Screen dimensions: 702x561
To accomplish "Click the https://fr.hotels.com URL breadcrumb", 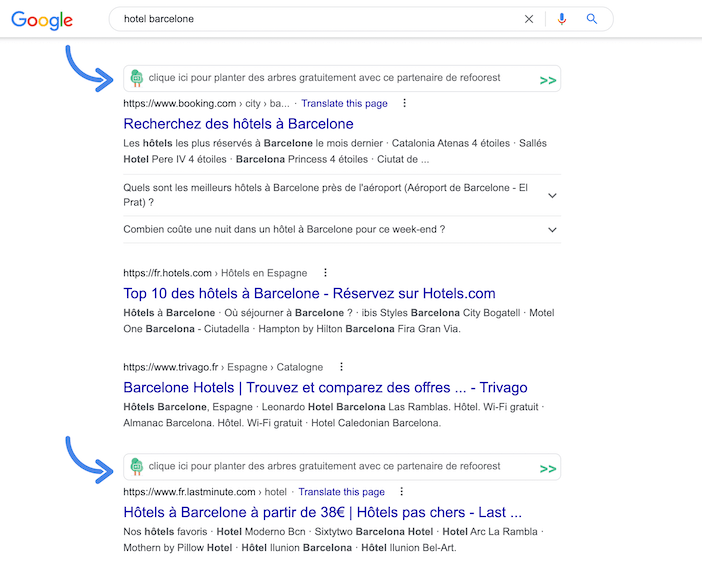I will click(x=215, y=273).
